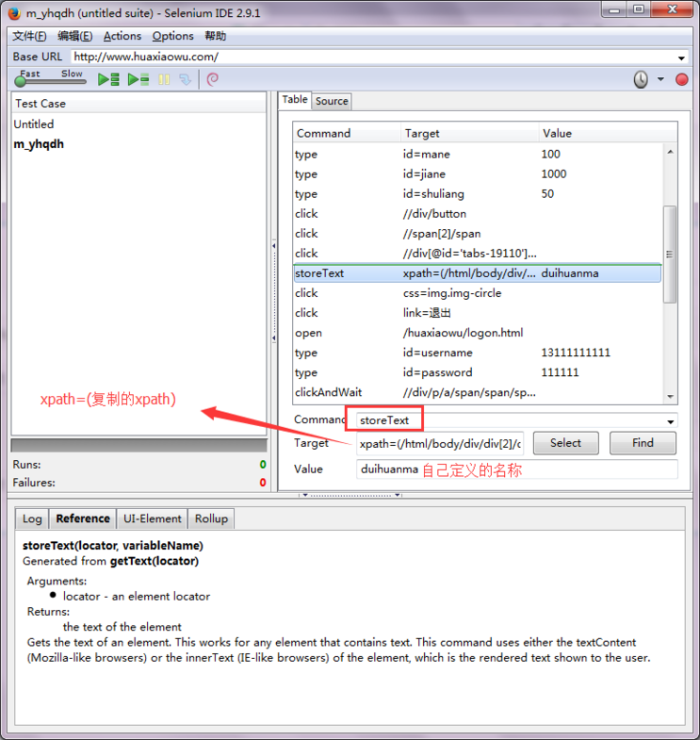Screen dimensions: 700x740
Task: Select the type id=mane row
Action: (477, 155)
